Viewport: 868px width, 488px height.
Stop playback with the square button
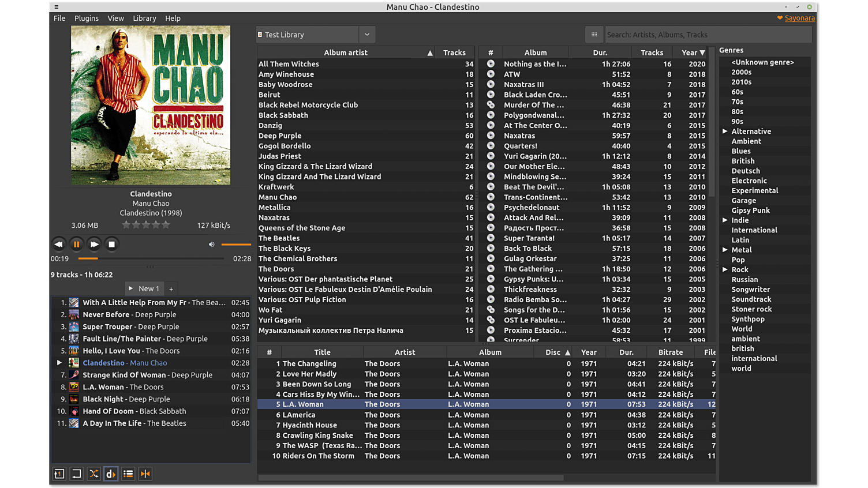tap(112, 244)
